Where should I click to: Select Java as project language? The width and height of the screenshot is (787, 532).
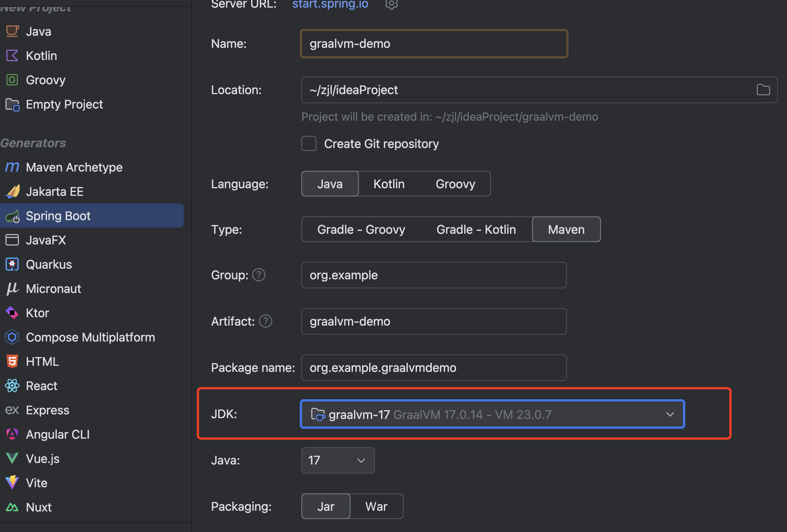(330, 184)
